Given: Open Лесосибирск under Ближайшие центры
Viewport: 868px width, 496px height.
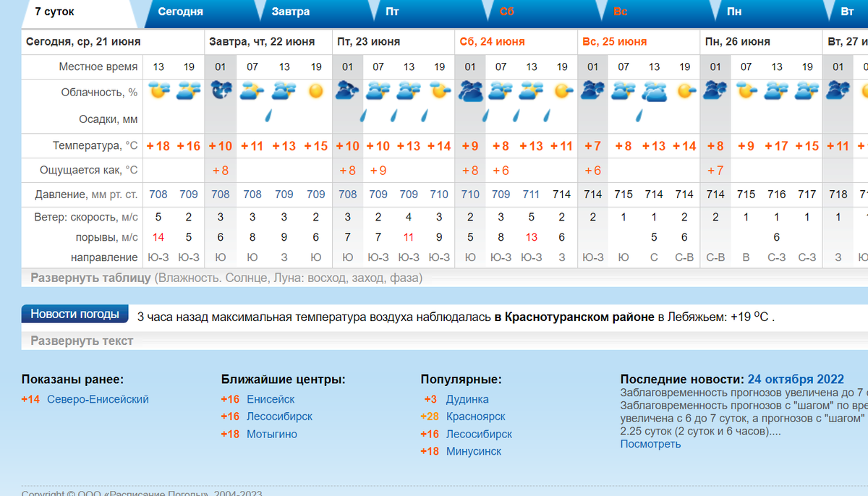Looking at the screenshot, I should coord(279,416).
